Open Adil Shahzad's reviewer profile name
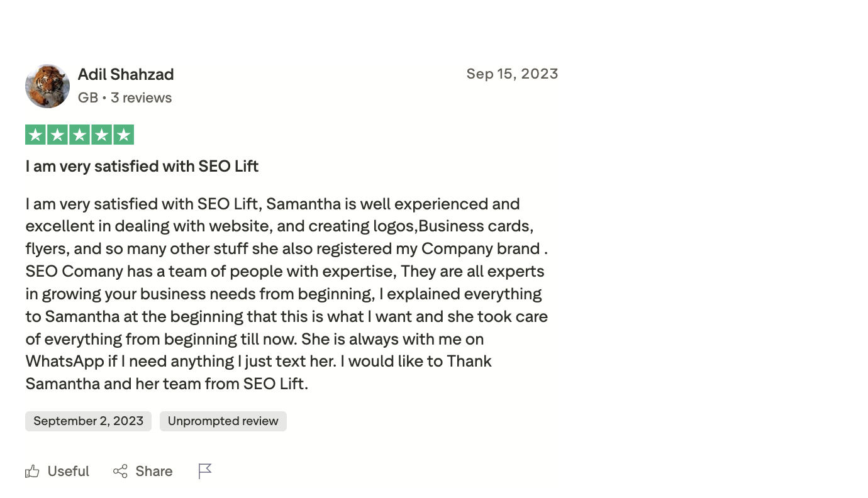The width and height of the screenshot is (868, 498). (126, 74)
